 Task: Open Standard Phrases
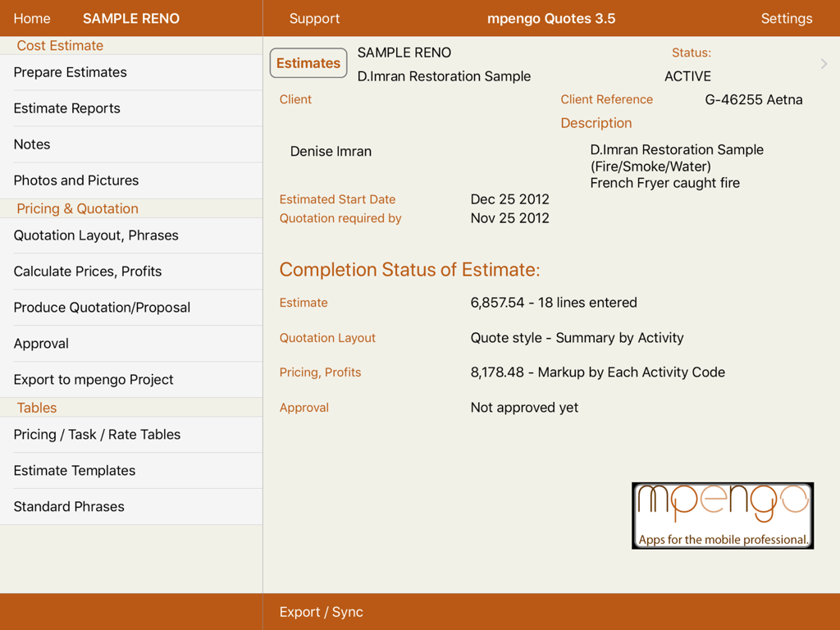[x=70, y=507]
